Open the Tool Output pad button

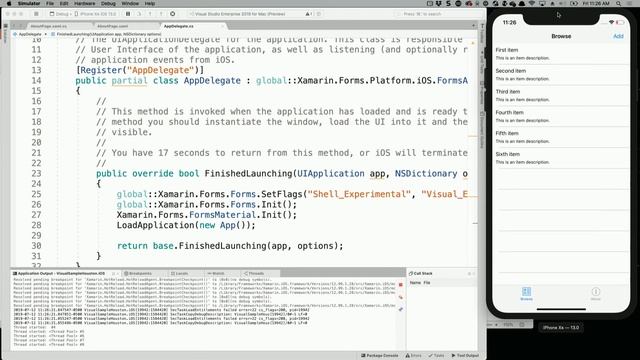point(465,356)
